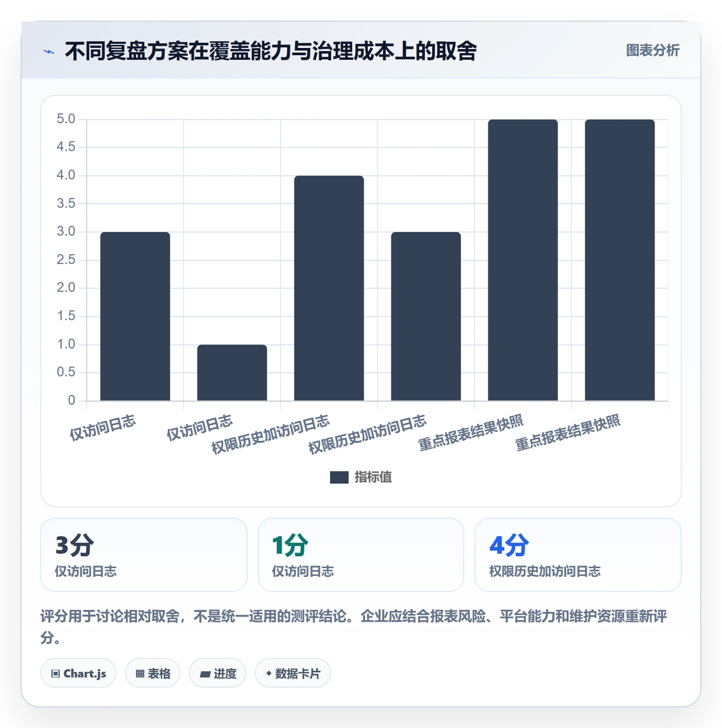Open the 3分 仅访问日志 data card
The height and width of the screenshot is (728, 722).
[144, 555]
